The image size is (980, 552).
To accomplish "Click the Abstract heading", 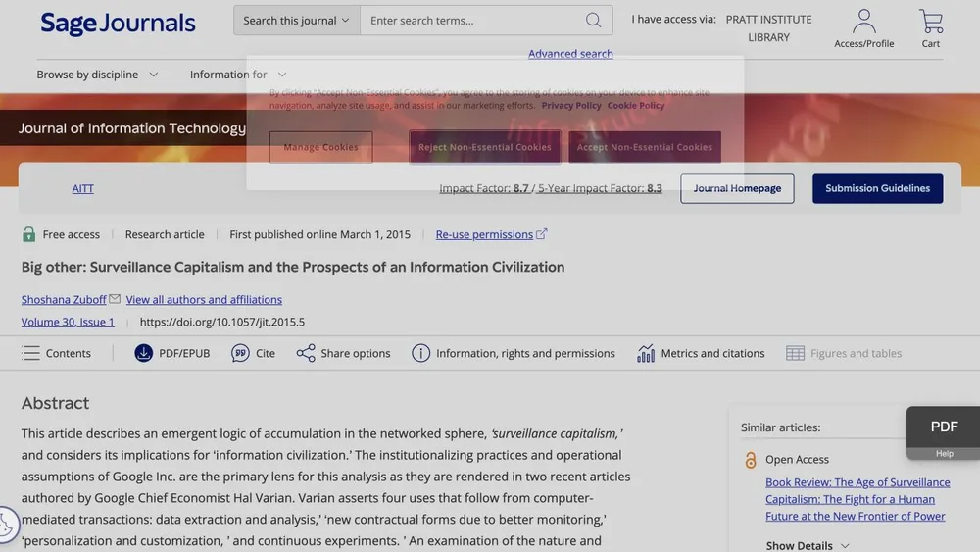I will [55, 403].
